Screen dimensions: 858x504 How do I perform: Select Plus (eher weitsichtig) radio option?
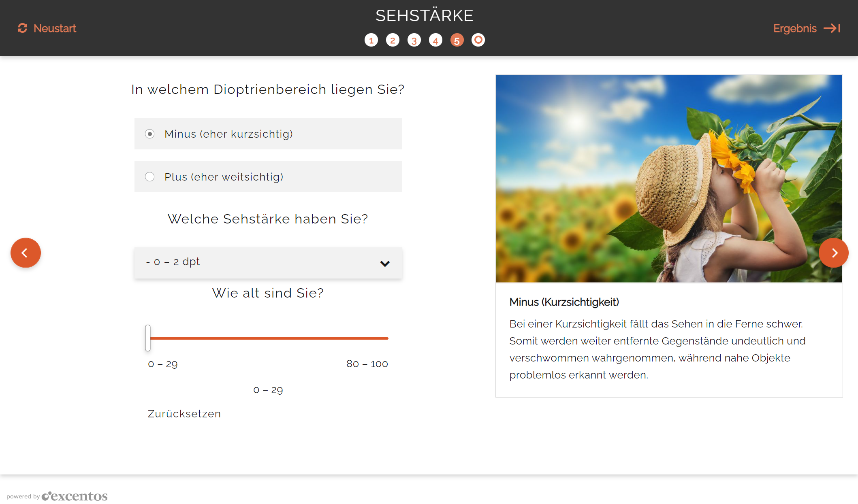(x=150, y=177)
